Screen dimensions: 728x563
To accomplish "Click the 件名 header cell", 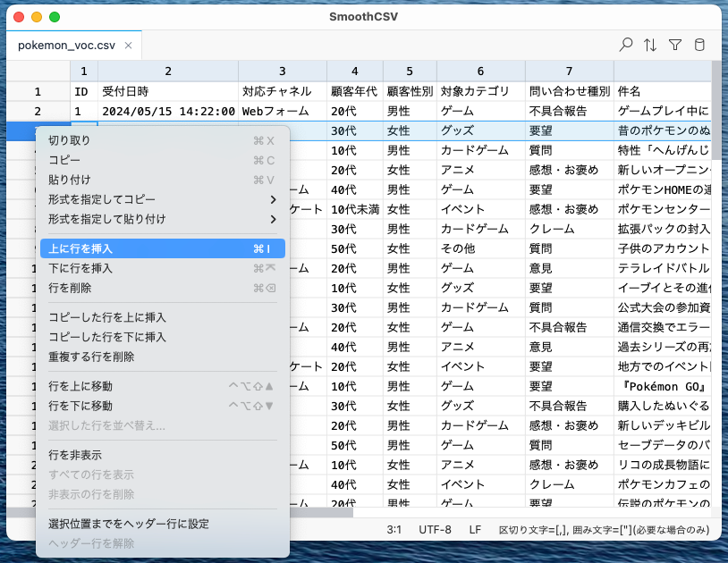I will (663, 92).
